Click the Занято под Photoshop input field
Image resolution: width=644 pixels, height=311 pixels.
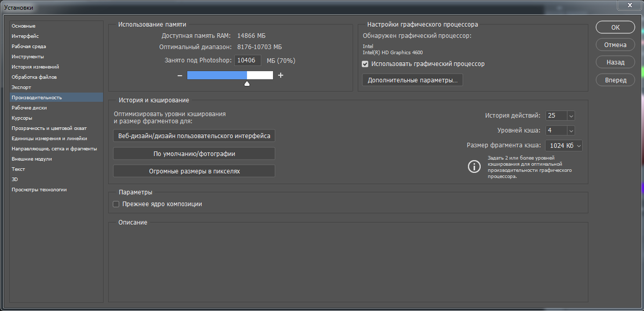tap(248, 61)
